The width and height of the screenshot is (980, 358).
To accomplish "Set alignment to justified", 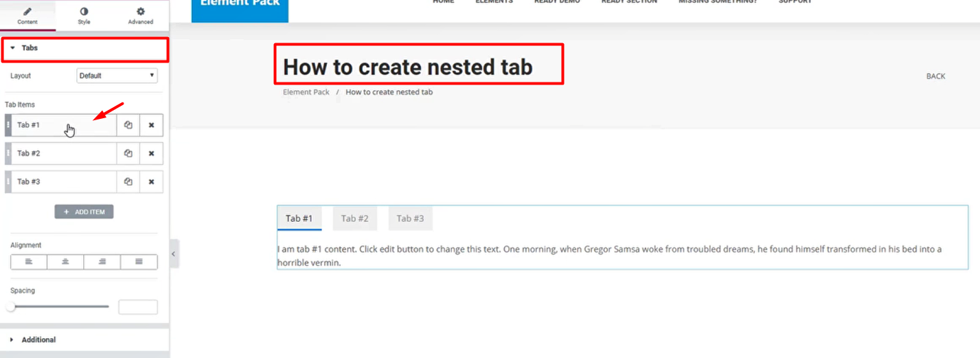I will click(x=139, y=262).
